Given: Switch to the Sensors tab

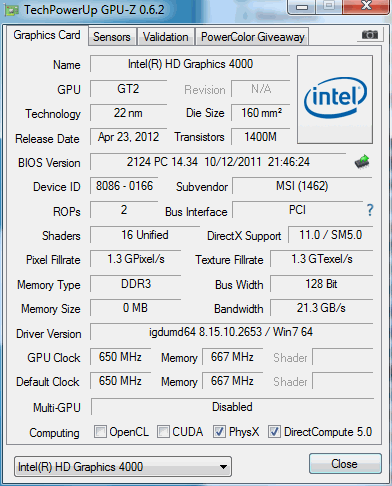Looking at the screenshot, I should tap(112, 37).
